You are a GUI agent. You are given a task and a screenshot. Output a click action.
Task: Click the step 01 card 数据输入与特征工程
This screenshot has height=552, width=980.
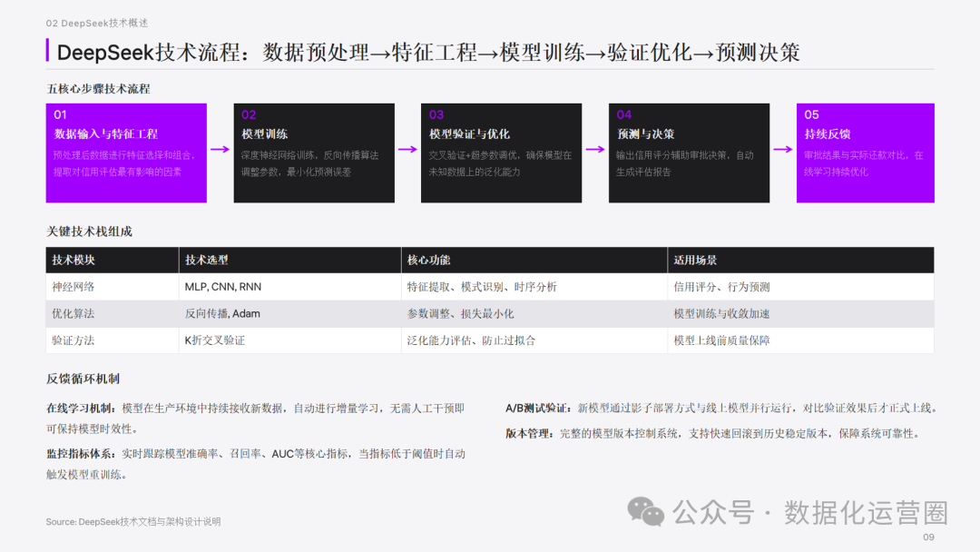coord(126,153)
